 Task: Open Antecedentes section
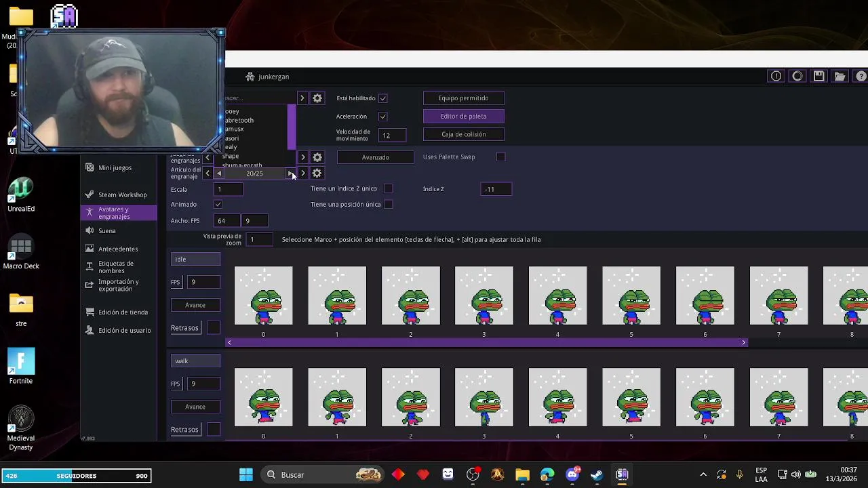[x=119, y=249]
